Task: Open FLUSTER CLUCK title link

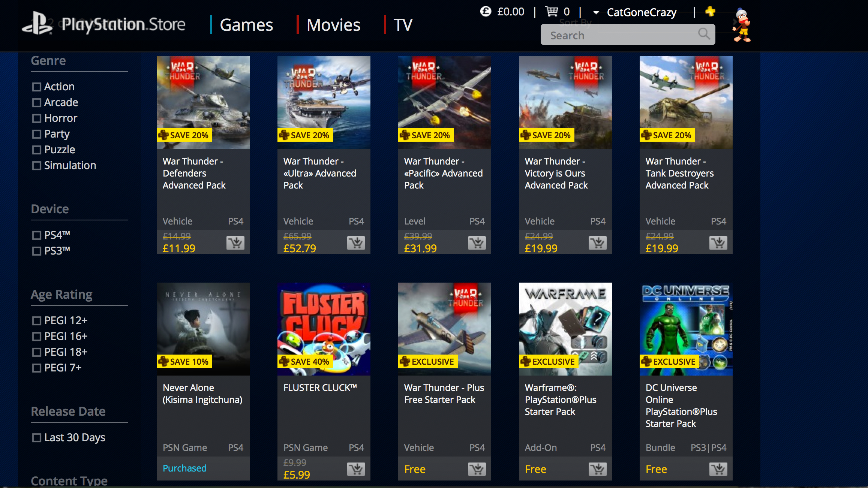Action: point(320,388)
